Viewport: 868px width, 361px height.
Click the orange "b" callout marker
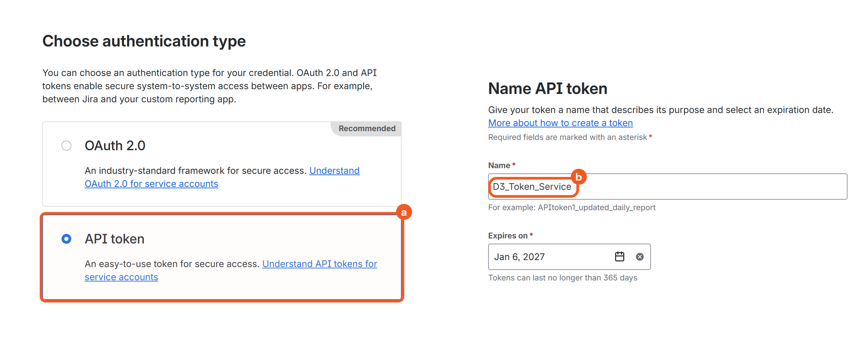[x=579, y=177]
